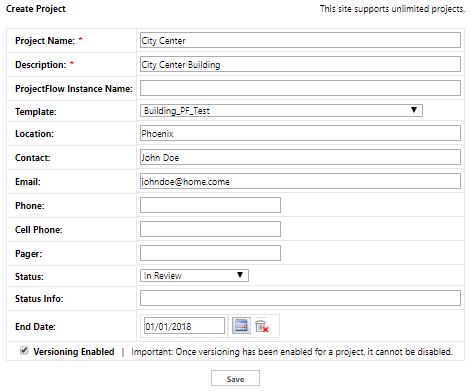The width and height of the screenshot is (471, 391).
Task: Click the 'Email:' label
Action: coord(28,182)
